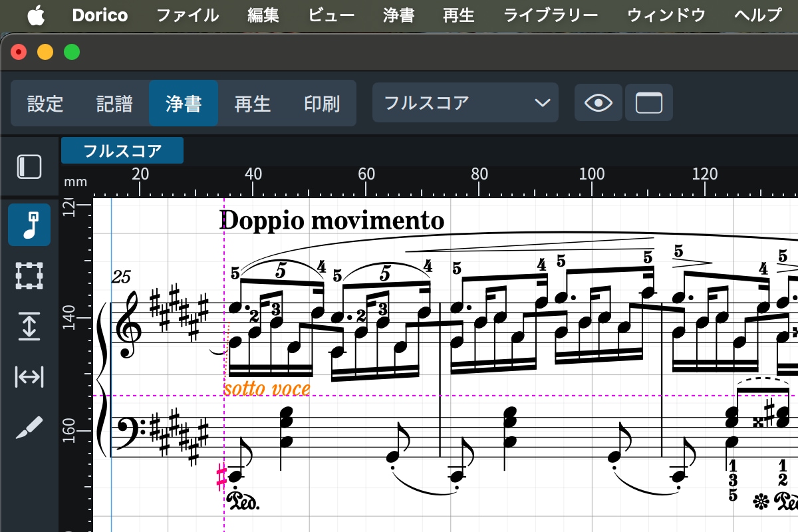Select the knife cutting tool
Screen dimensions: 798x532
[x=29, y=428]
